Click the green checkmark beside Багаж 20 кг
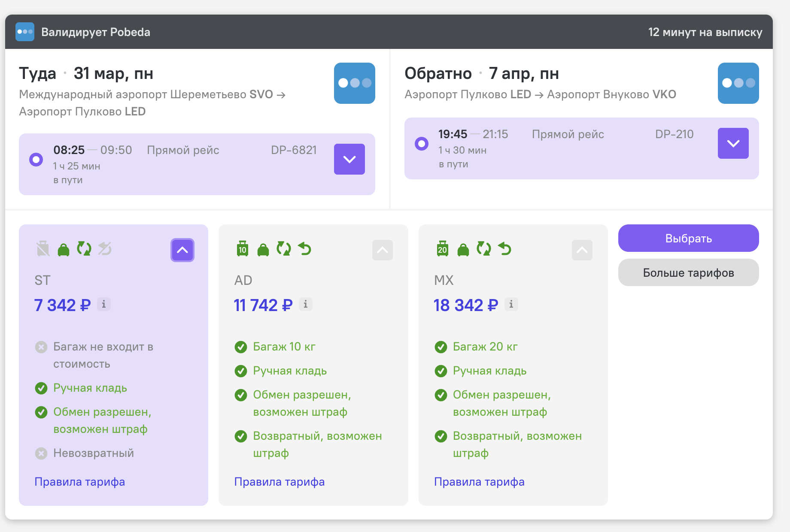The image size is (790, 532). click(441, 347)
